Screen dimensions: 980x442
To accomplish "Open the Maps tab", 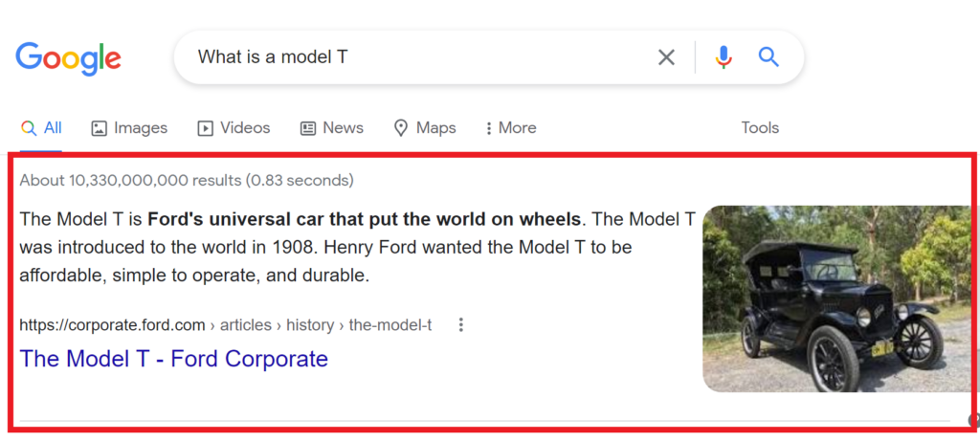I will (425, 128).
